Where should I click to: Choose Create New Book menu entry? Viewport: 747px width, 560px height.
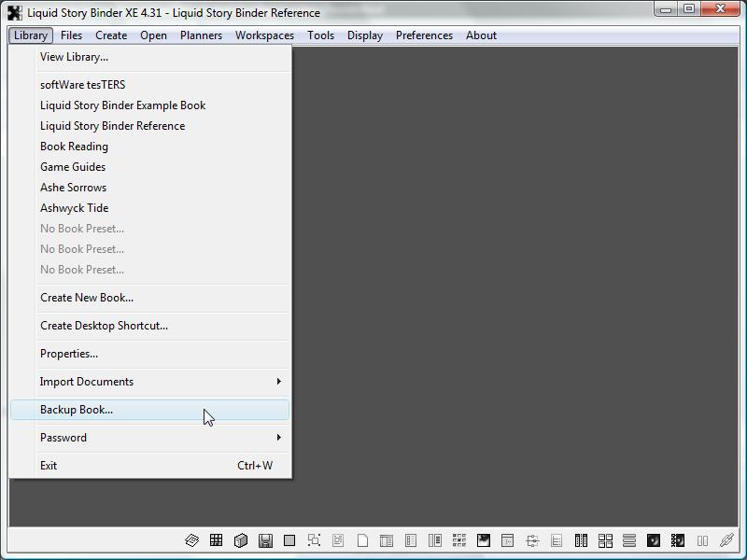[87, 298]
